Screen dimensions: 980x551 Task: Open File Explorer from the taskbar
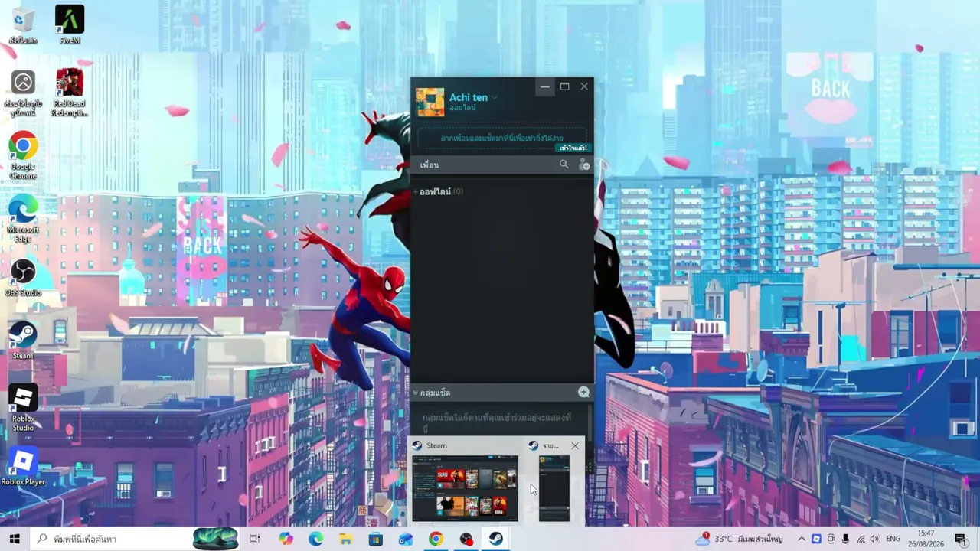(x=346, y=539)
